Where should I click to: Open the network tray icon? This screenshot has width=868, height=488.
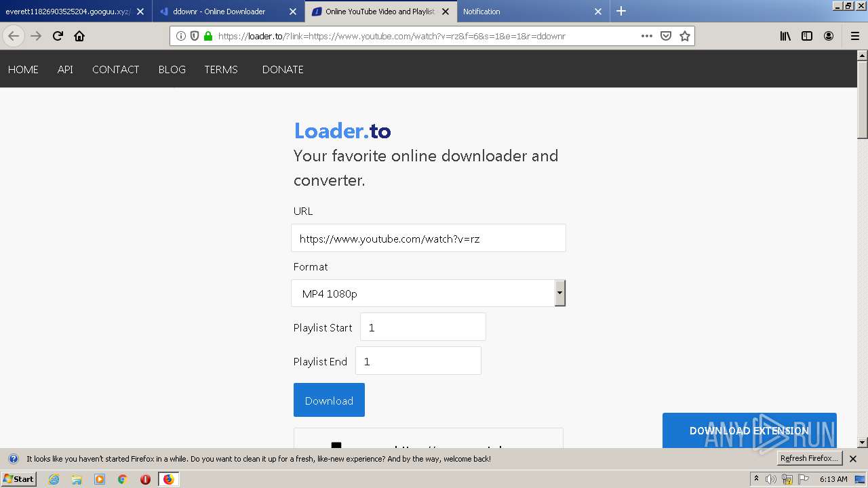[787, 479]
